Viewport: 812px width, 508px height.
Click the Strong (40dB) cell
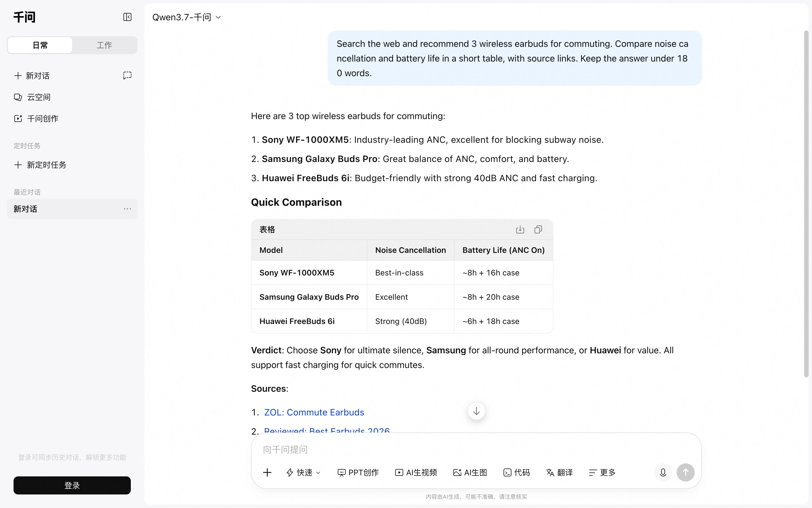[410, 321]
